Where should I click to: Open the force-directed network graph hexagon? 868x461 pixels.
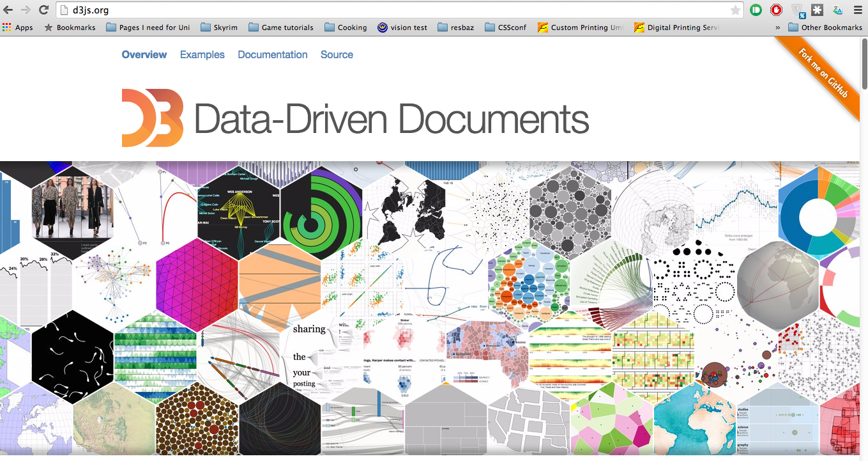click(114, 284)
